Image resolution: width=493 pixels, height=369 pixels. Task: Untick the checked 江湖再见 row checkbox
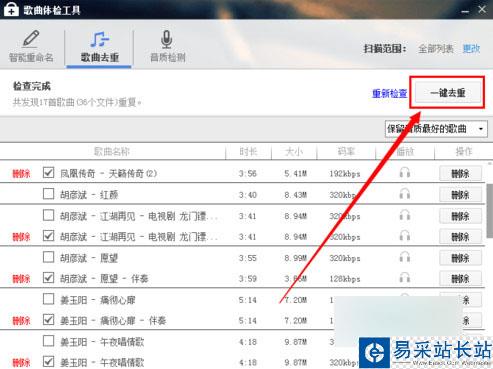(48, 236)
